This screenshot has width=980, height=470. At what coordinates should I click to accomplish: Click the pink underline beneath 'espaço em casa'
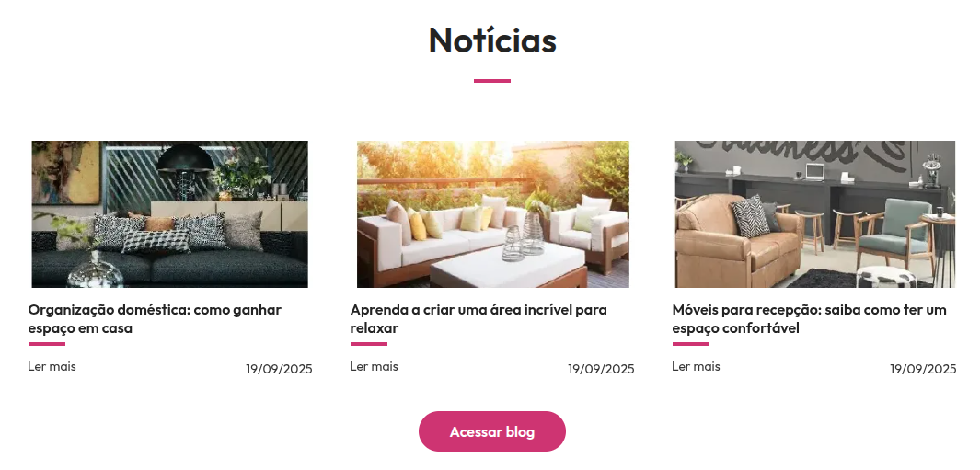tap(46, 344)
